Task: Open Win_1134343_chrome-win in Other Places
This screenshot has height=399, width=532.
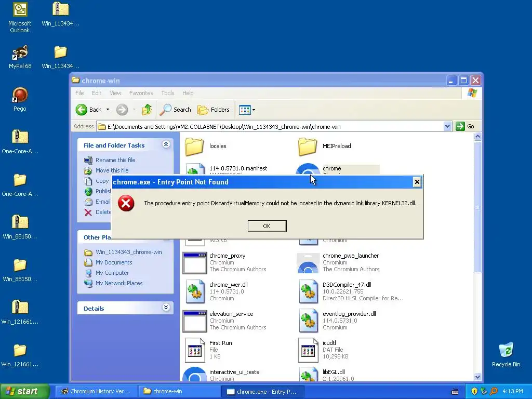Action: 129,252
